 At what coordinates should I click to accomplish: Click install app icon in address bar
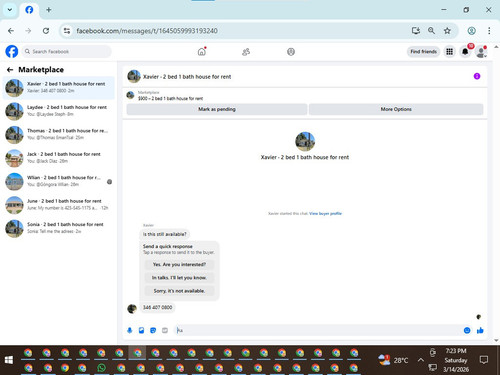(416, 31)
